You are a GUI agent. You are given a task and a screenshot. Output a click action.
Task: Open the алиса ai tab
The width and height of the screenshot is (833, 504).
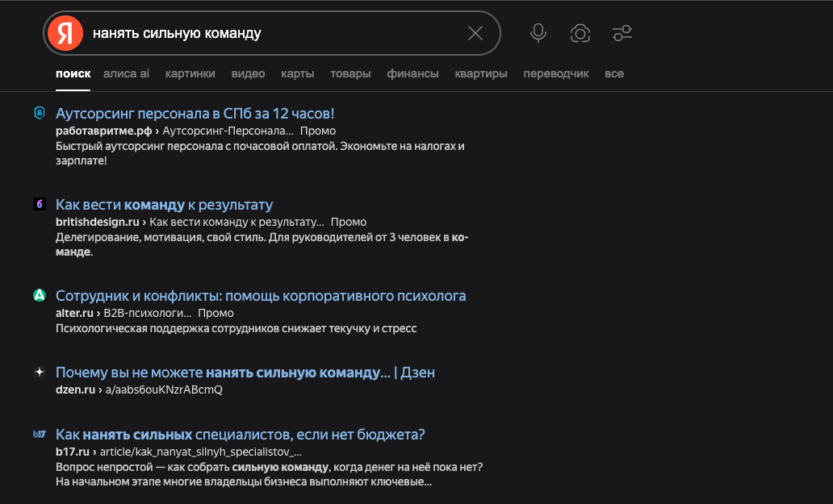(x=126, y=73)
